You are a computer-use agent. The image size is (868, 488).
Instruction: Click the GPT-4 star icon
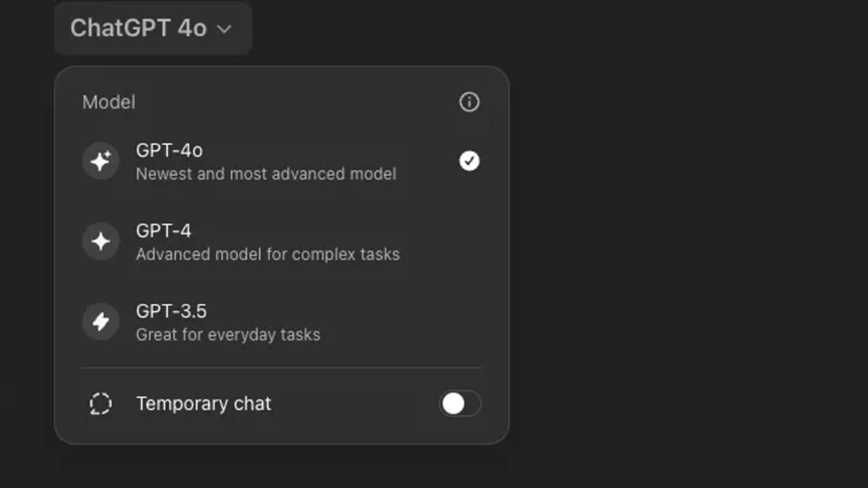[x=101, y=241]
